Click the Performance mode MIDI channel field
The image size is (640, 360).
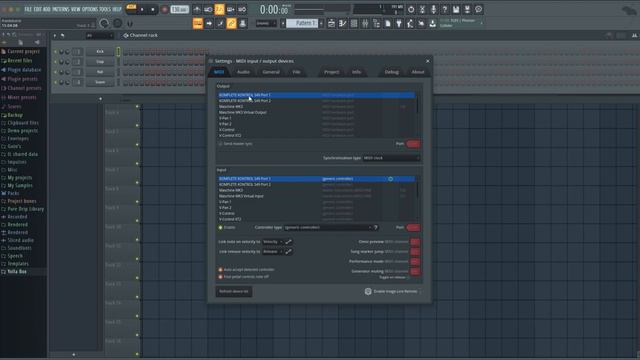click(415, 261)
